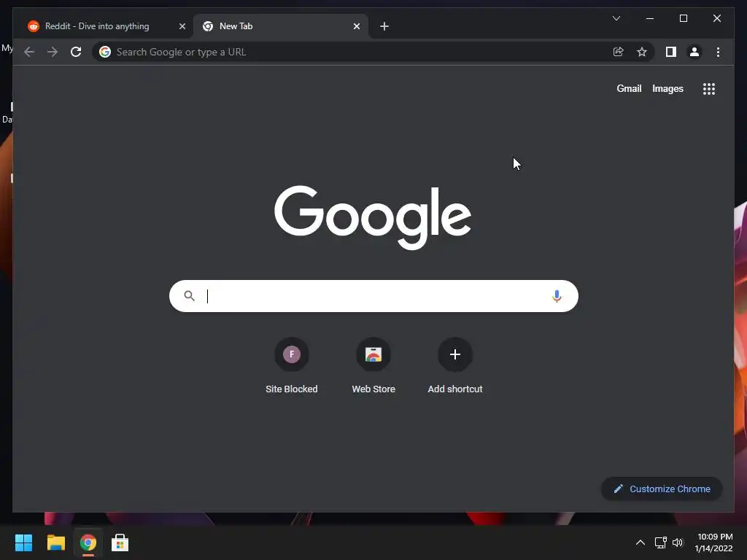Screen dimensions: 747x560
Task: Open the volume tray icon
Action: pos(678,542)
